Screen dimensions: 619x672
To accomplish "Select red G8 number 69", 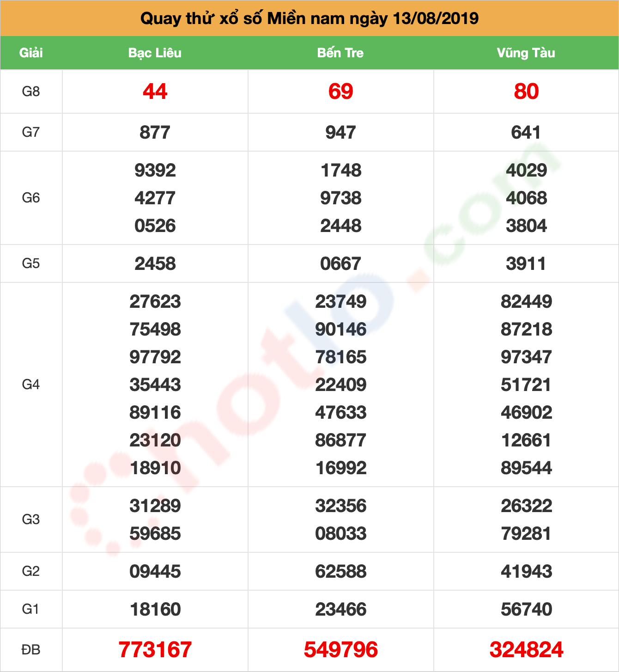I will click(x=340, y=92).
